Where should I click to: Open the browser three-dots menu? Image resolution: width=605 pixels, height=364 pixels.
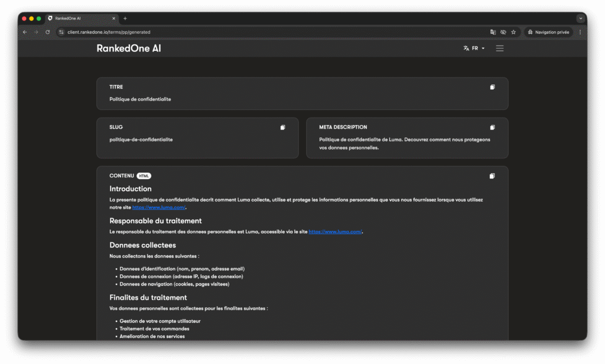tap(580, 32)
